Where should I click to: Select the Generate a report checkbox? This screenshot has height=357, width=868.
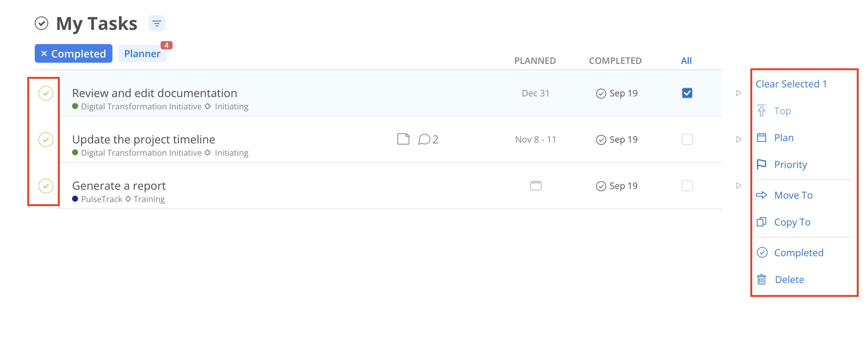pos(687,186)
